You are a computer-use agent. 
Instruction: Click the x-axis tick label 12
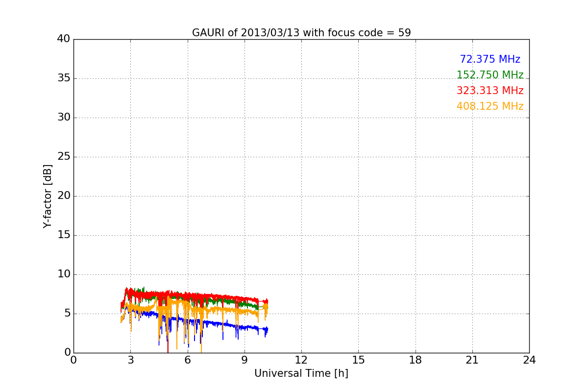(x=301, y=360)
